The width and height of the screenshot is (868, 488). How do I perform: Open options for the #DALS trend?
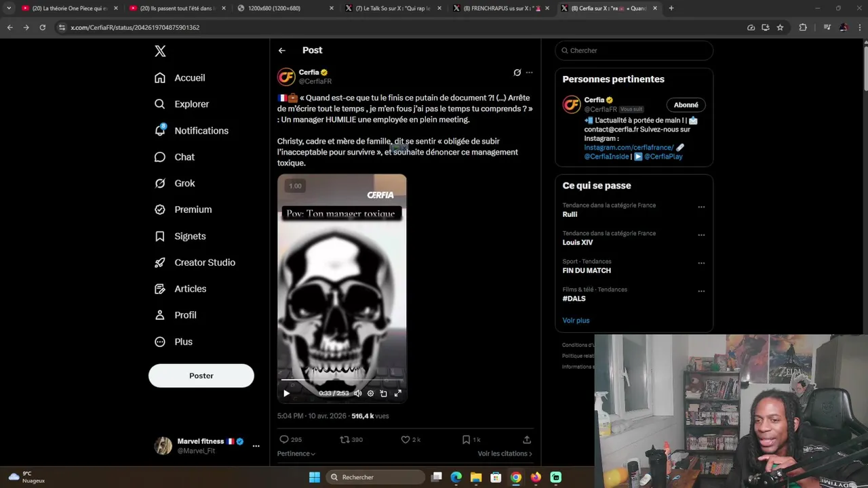(x=701, y=291)
